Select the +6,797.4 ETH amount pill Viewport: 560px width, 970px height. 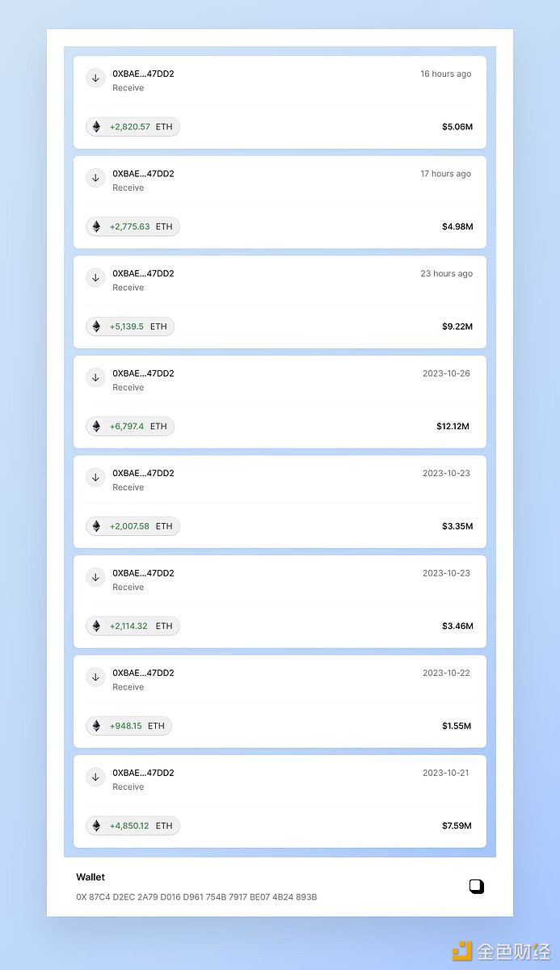(x=130, y=426)
